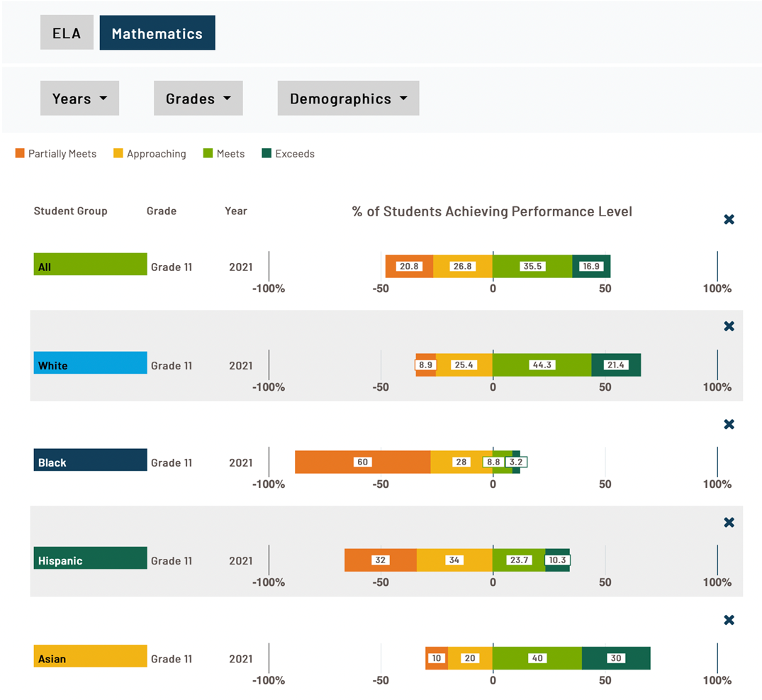The height and width of the screenshot is (700, 762).
Task: Toggle the Meets legend item
Action: [223, 153]
